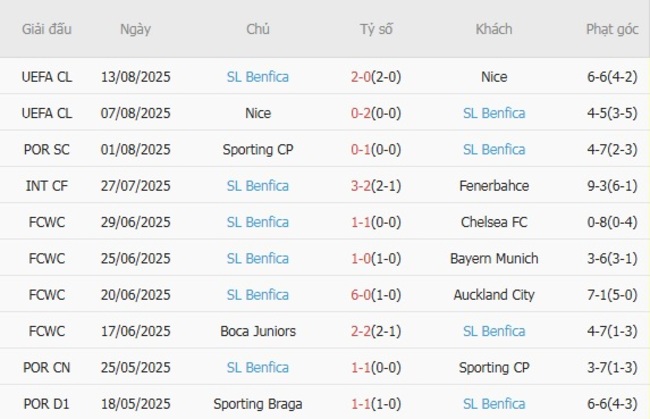This screenshot has width=650, height=419.
Task: Open SL Benfica link in 07/08/2025 row
Action: (494, 113)
